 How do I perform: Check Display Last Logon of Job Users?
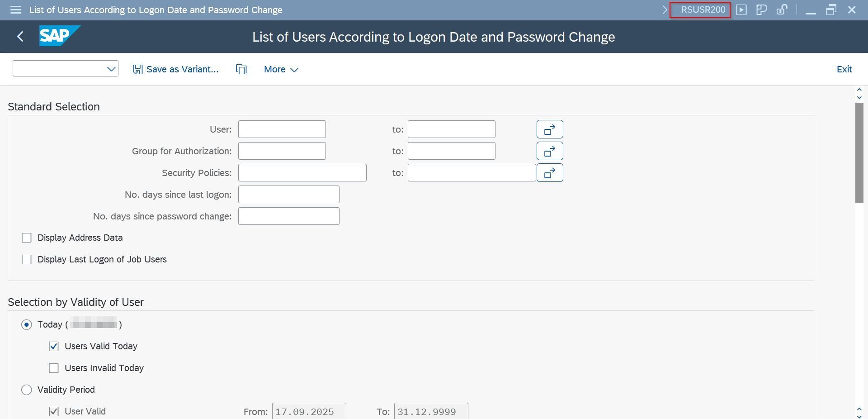coord(27,260)
